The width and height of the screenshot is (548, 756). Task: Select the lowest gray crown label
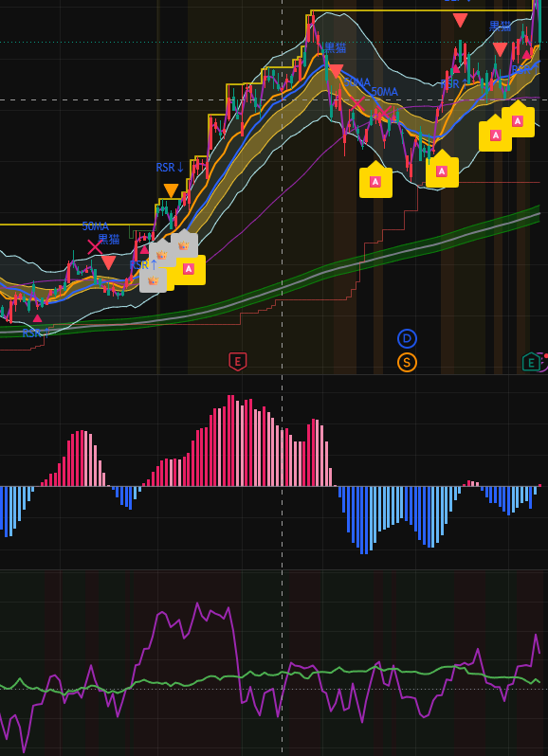tap(153, 280)
